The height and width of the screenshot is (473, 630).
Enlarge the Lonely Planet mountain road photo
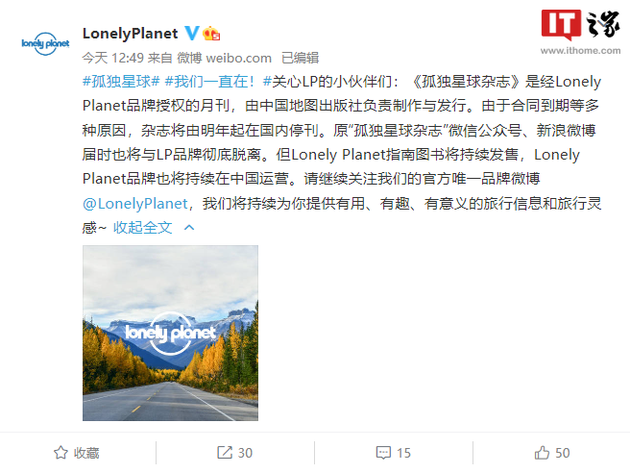pyautogui.click(x=170, y=333)
